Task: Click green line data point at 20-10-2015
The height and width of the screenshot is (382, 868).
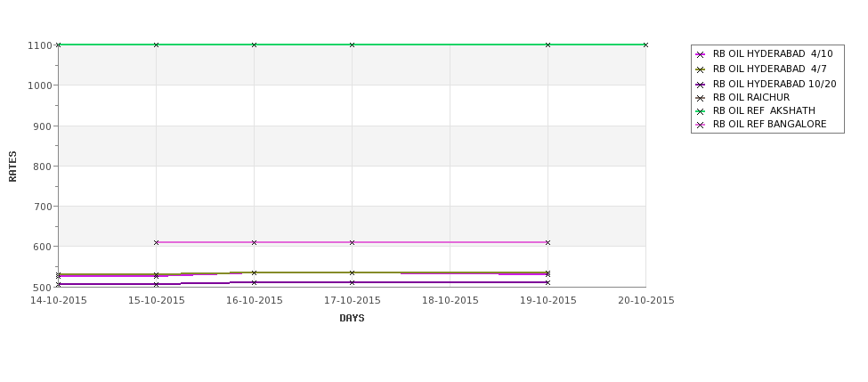Action: [x=645, y=45]
